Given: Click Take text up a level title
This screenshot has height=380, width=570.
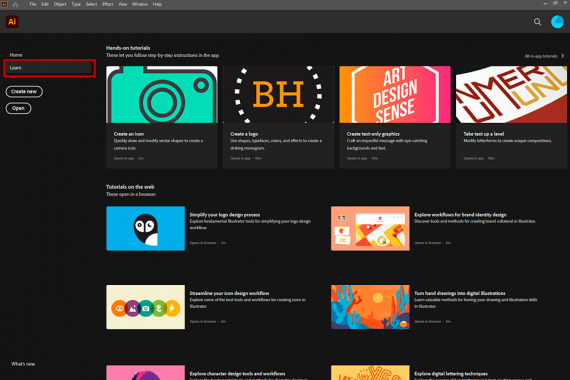Looking at the screenshot, I should (483, 134).
